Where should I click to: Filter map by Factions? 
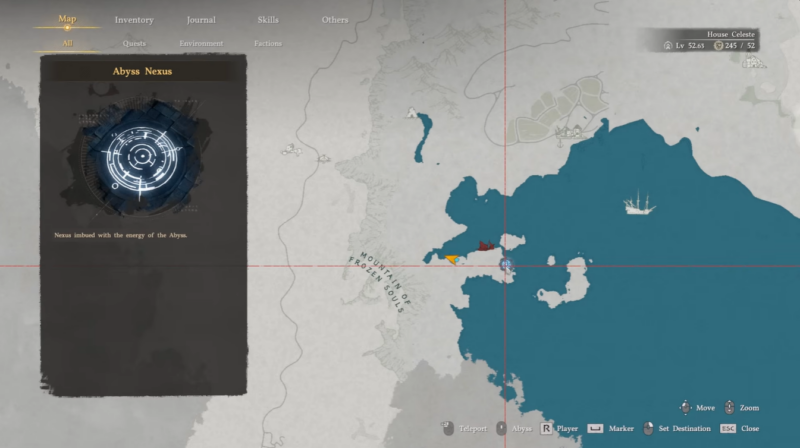268,43
